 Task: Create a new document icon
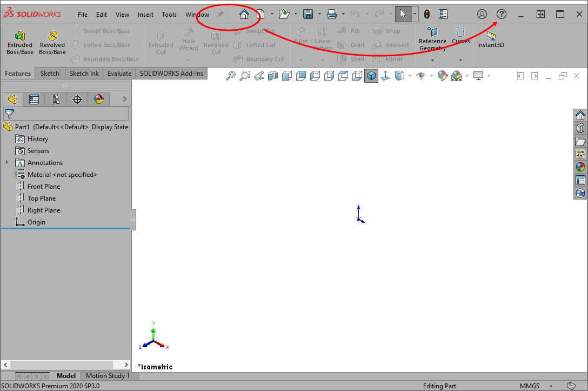[261, 14]
